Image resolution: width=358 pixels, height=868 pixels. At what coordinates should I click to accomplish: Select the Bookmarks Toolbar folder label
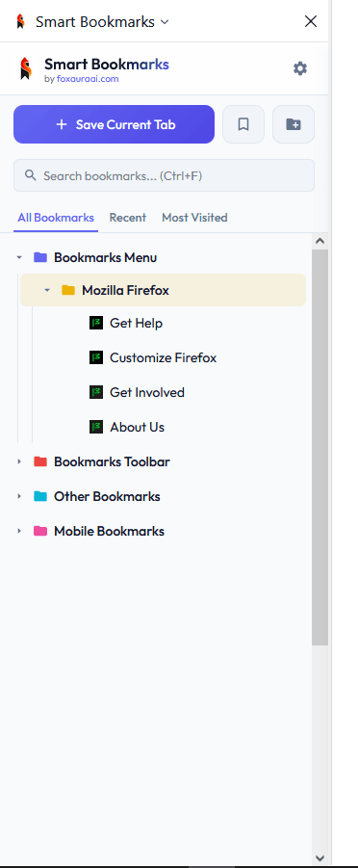point(112,461)
